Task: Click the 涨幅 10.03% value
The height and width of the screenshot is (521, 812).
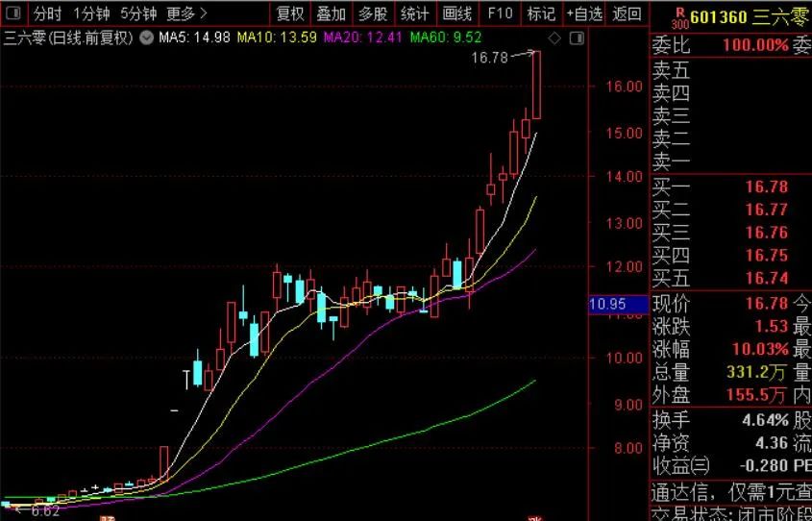Action: (760, 349)
